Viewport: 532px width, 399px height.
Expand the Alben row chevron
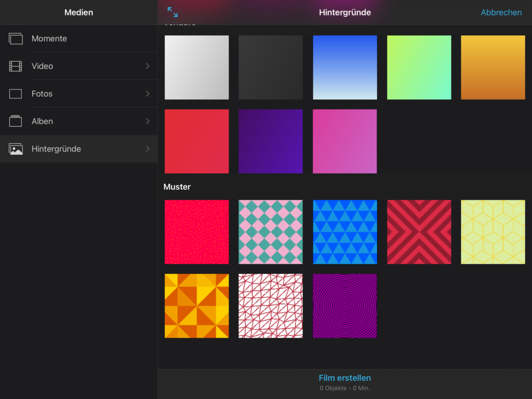pyautogui.click(x=148, y=121)
